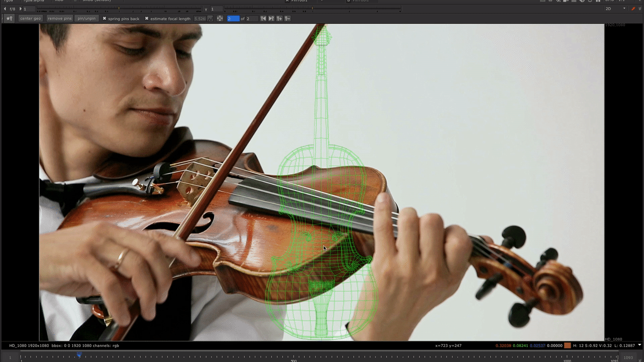Click the sampled color swatch in status bar
The image size is (644, 362).
pos(568,345)
